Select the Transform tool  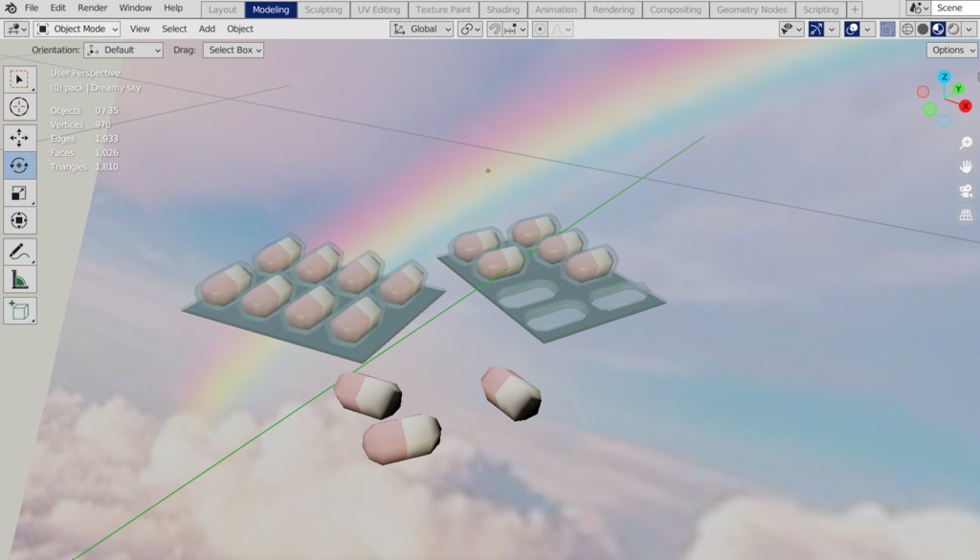pos(19,220)
